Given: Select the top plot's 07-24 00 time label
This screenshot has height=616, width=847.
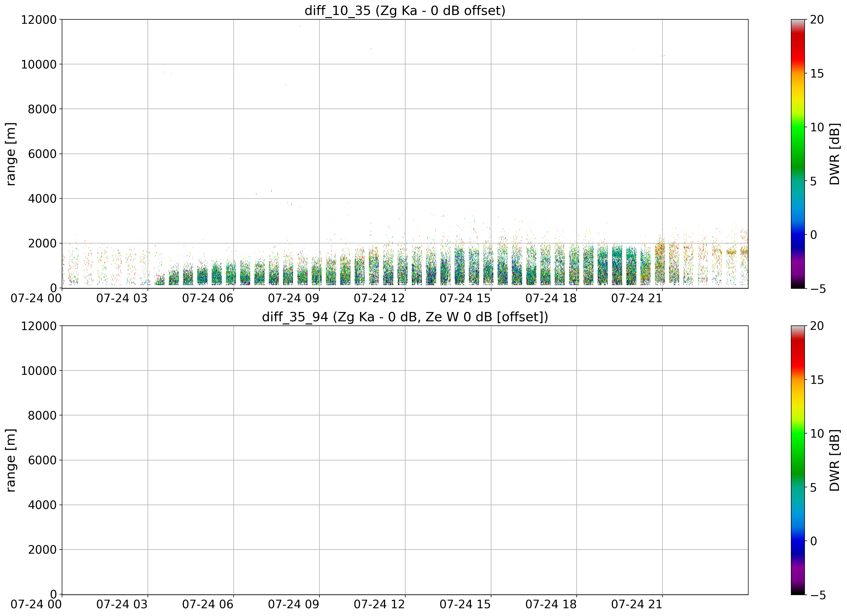Looking at the screenshot, I should coord(36,299).
